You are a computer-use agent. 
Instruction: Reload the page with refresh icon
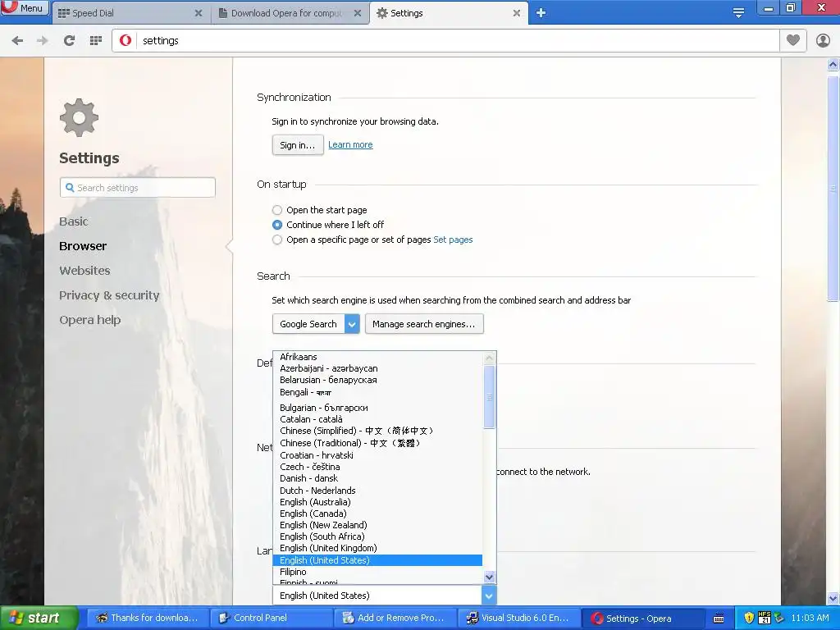coord(69,40)
